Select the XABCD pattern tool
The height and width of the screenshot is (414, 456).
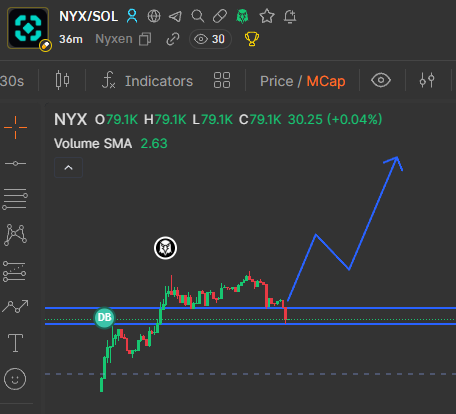pyautogui.click(x=15, y=235)
